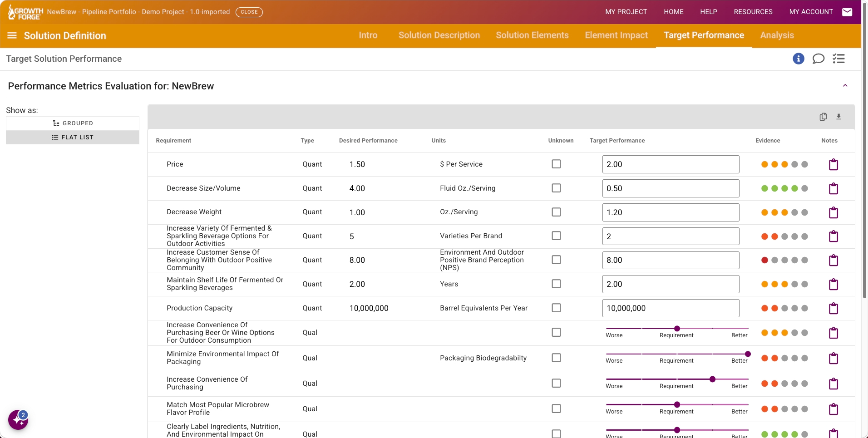The width and height of the screenshot is (868, 438).
Task: Show requirements as GROUPED
Action: (x=73, y=123)
